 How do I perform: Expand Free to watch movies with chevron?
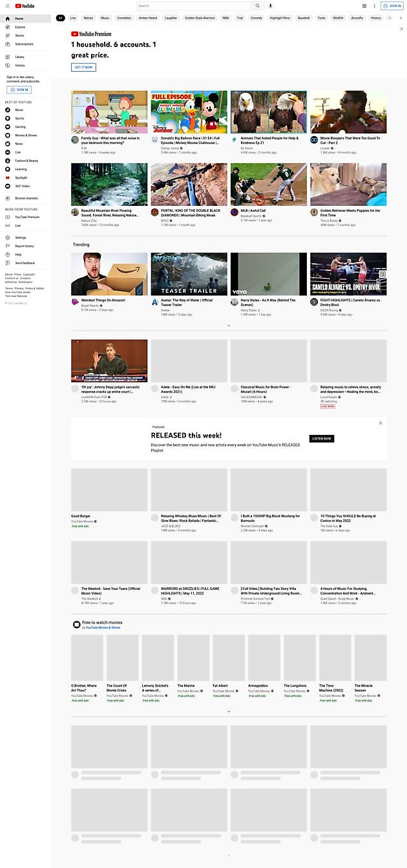(229, 711)
